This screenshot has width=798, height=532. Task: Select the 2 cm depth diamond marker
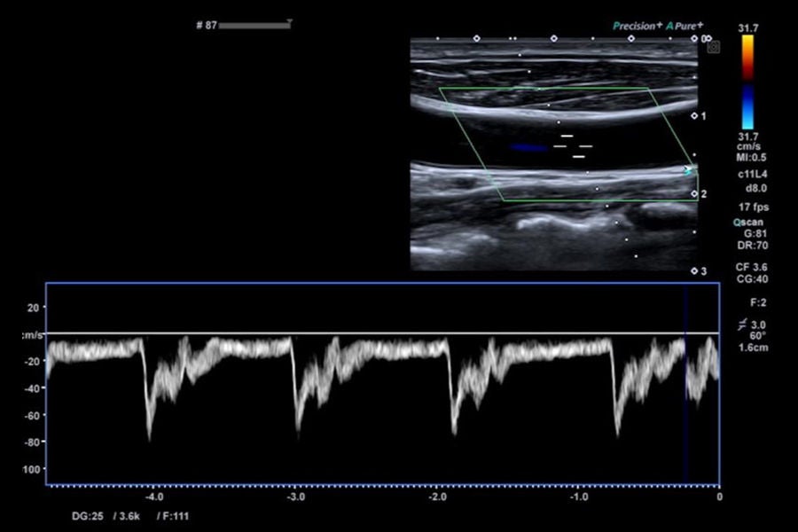[x=694, y=194]
